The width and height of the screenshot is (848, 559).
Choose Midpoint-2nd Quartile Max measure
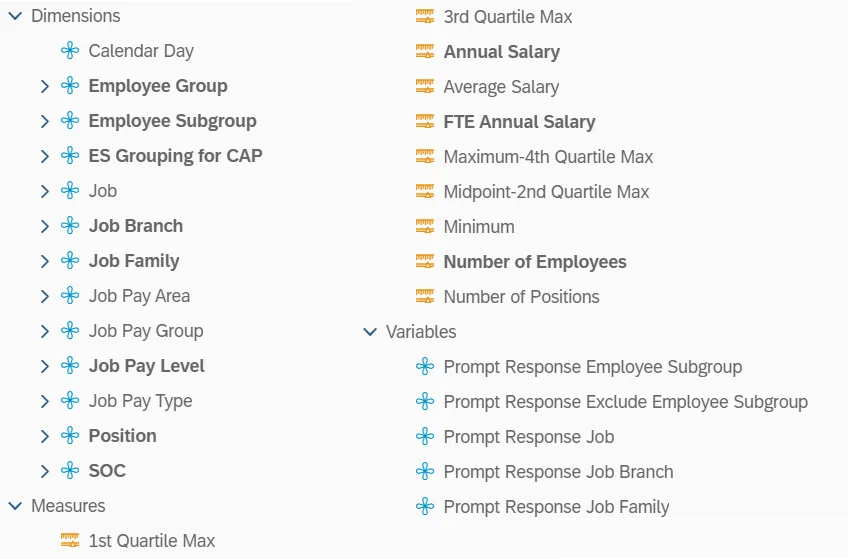tap(546, 192)
